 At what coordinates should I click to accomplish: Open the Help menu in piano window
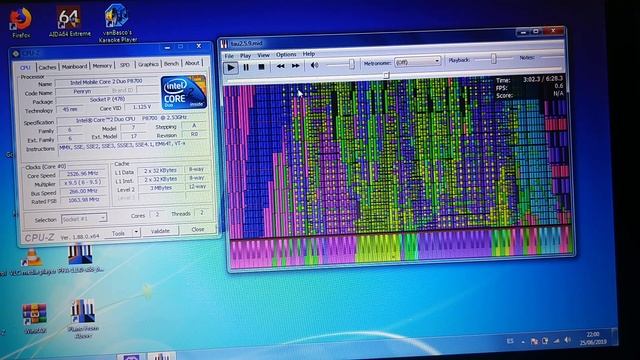pos(309,53)
